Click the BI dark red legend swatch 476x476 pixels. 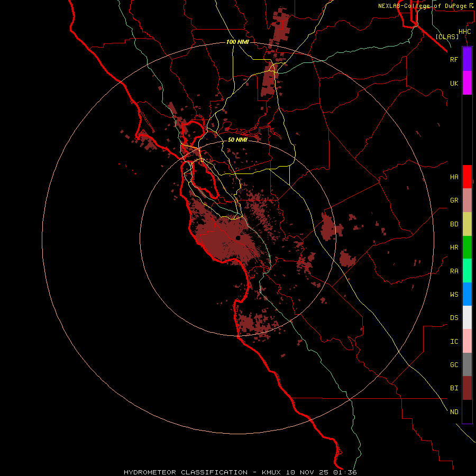tap(467, 388)
